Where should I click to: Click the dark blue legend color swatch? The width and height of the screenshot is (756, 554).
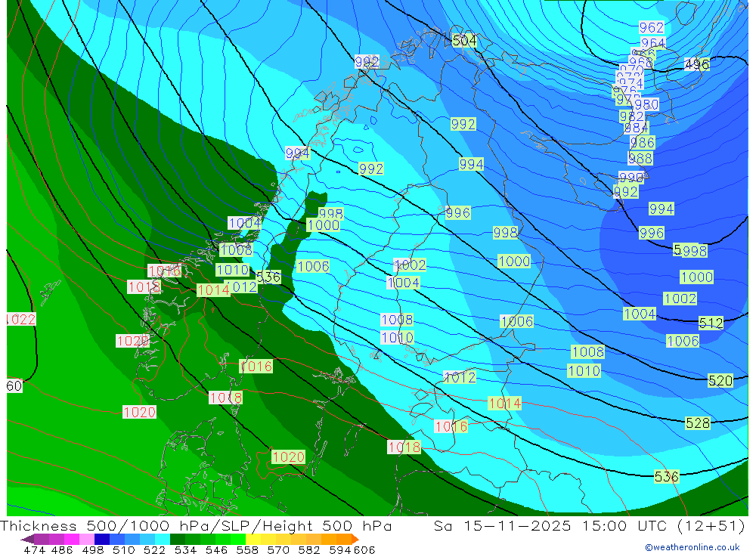pos(102,539)
